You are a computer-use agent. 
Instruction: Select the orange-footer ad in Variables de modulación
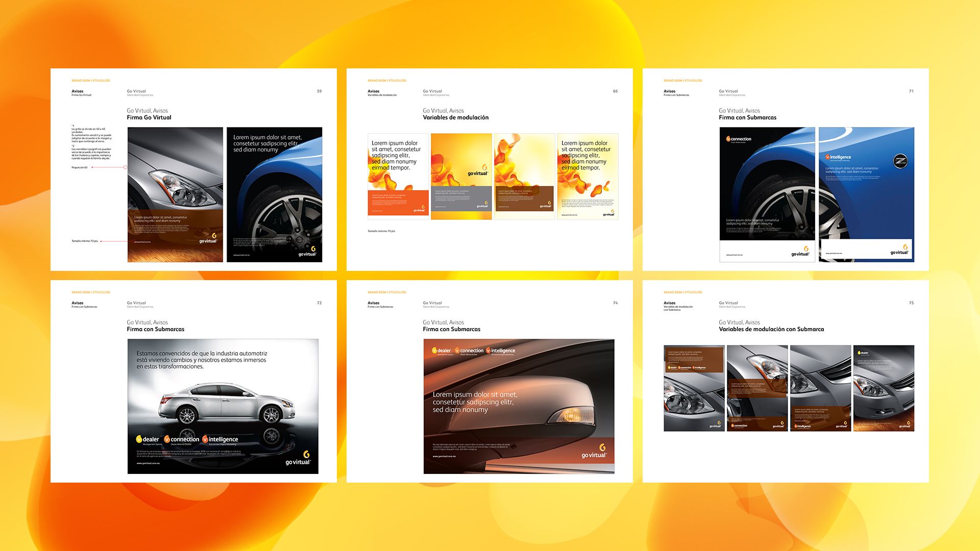398,177
